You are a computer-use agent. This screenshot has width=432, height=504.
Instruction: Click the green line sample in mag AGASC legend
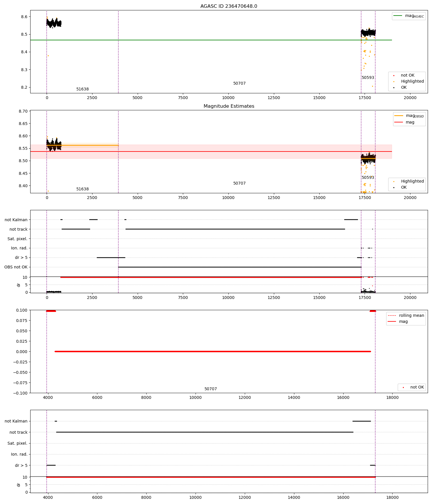click(x=398, y=16)
